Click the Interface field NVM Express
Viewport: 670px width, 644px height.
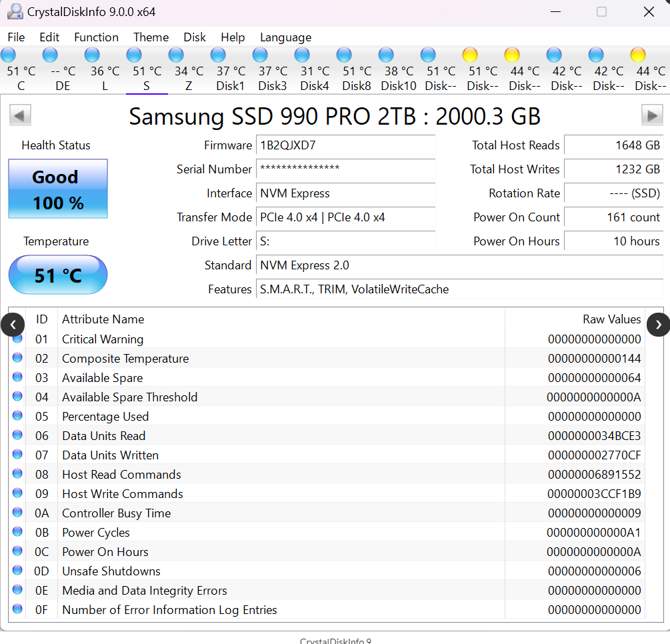click(x=346, y=193)
